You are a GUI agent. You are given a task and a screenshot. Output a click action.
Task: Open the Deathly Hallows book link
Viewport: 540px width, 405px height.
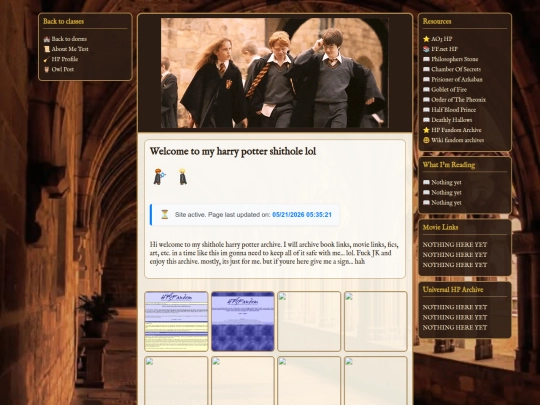(451, 120)
